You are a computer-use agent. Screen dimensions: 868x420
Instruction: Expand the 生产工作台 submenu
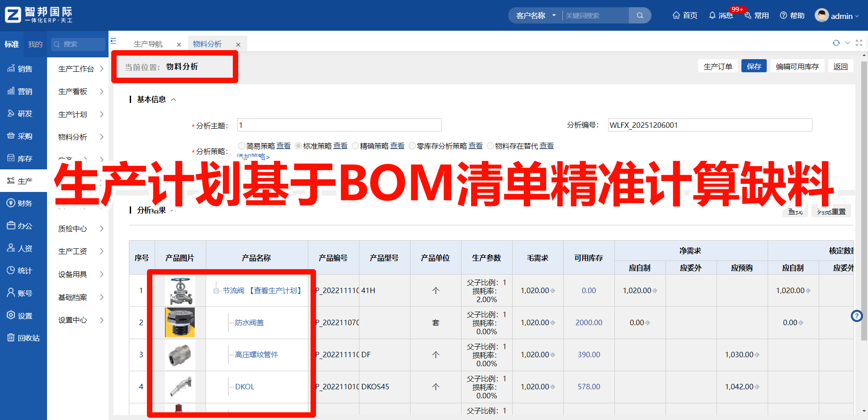(x=80, y=69)
